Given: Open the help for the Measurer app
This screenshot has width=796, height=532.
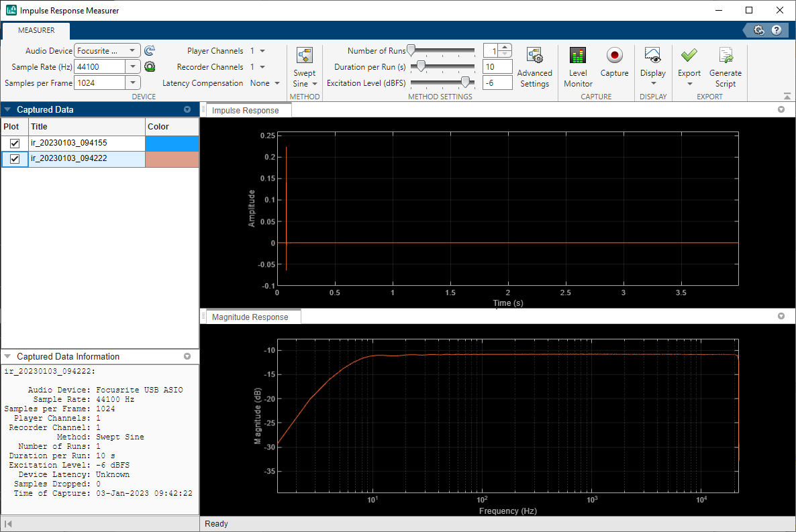Looking at the screenshot, I should 777,30.
